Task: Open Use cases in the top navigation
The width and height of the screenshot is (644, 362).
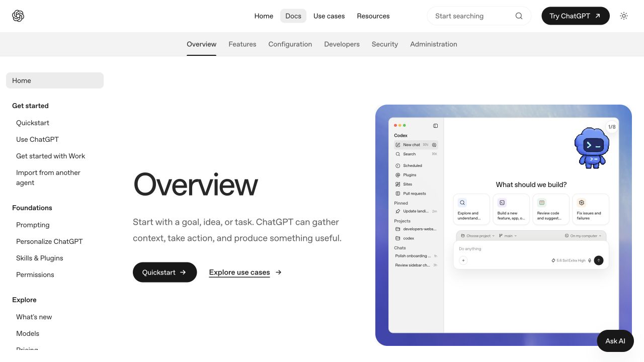Action: (329, 16)
